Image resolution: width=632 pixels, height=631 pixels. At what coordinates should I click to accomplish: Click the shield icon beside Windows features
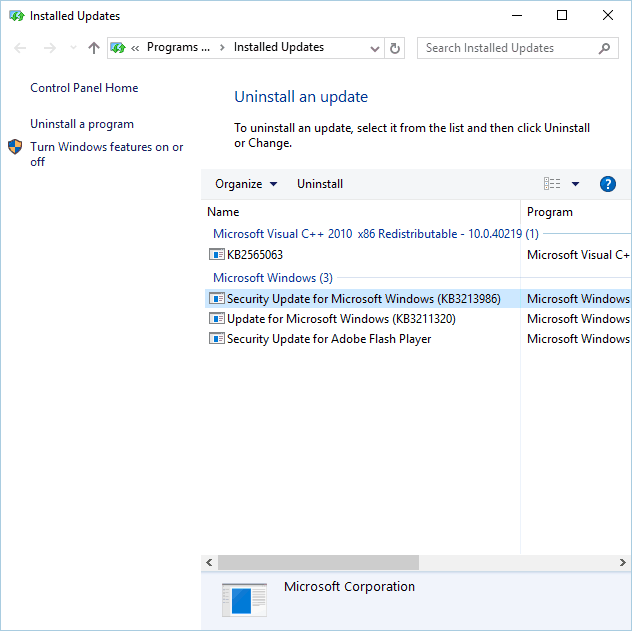pyautogui.click(x=15, y=147)
